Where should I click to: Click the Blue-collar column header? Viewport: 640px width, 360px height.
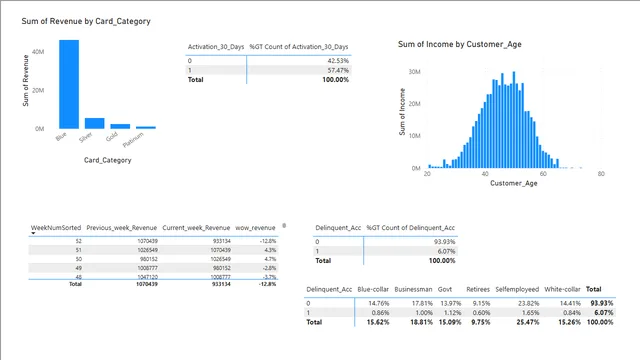coord(373,289)
